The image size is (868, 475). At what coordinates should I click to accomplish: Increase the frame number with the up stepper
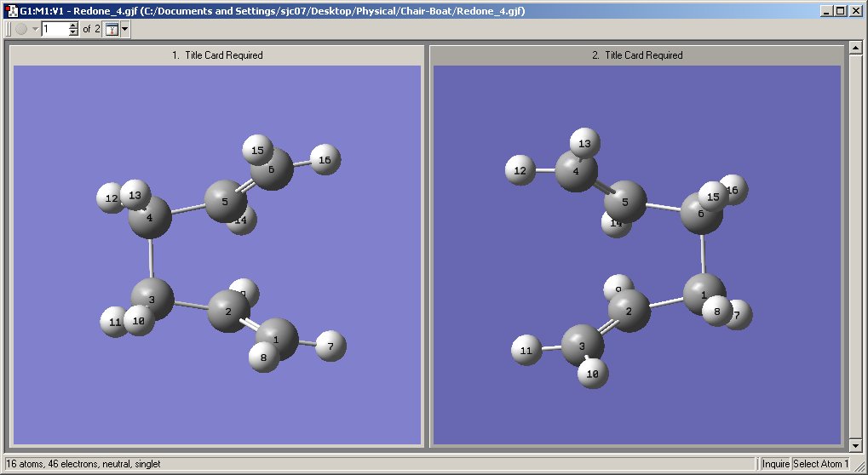click(x=73, y=26)
